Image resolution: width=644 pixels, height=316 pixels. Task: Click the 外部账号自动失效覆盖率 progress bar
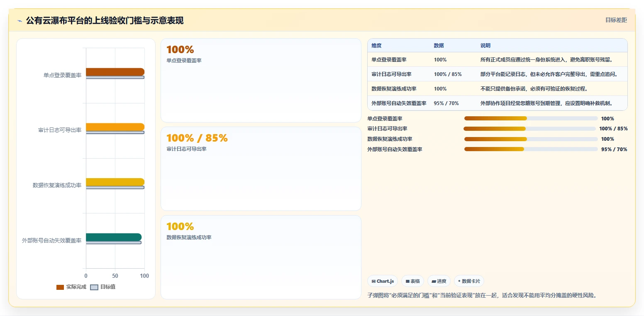[531, 149]
